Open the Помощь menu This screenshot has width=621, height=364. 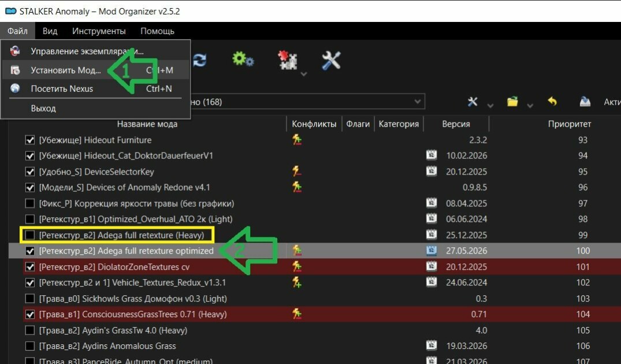click(x=157, y=31)
